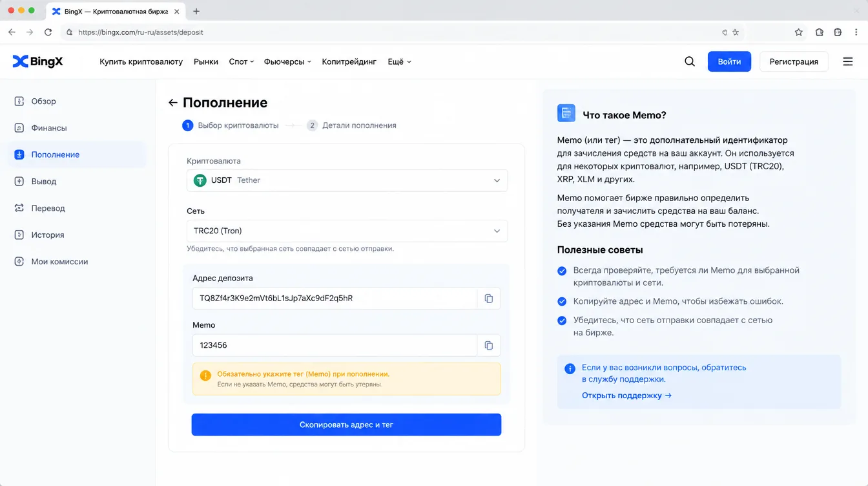Click the heading Что такое Memo?
The image size is (868, 486).
pos(625,115)
